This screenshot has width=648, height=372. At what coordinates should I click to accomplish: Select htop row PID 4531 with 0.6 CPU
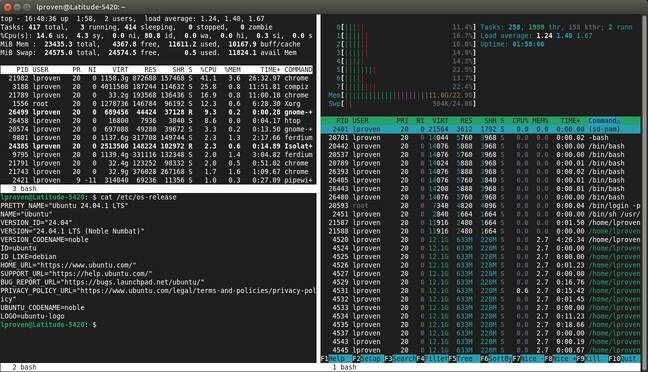(481, 291)
